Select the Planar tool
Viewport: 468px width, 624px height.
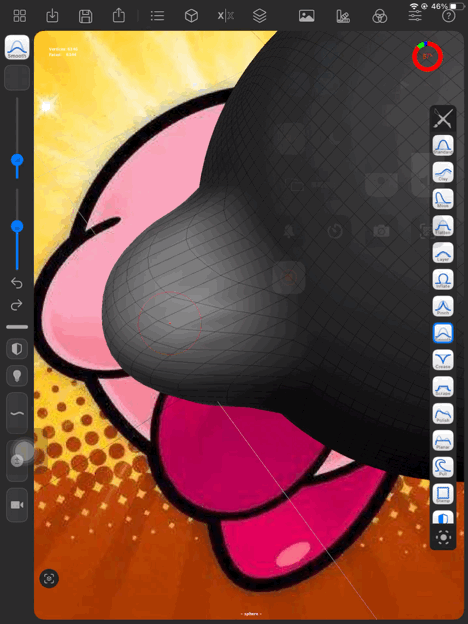(443, 440)
